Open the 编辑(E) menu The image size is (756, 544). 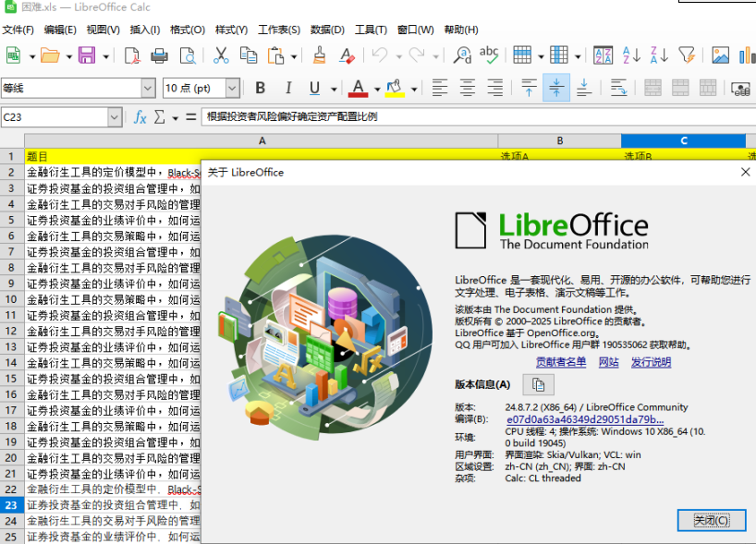[x=60, y=30]
